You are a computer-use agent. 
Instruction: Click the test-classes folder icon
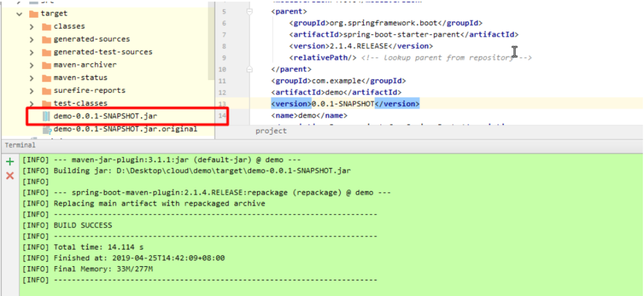point(47,103)
